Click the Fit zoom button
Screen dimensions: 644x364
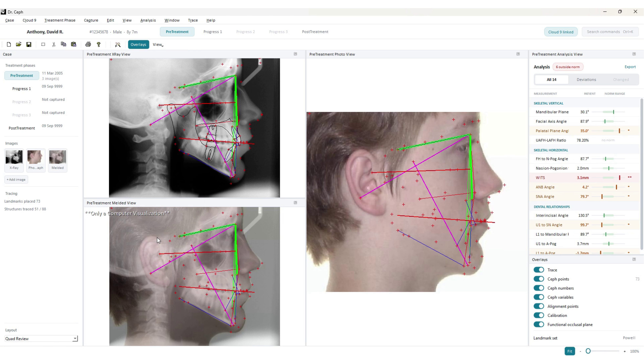[x=569, y=351]
